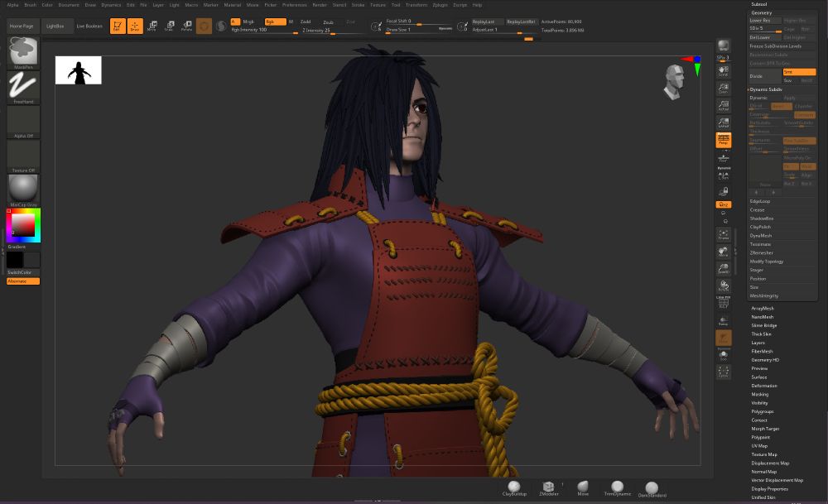Image resolution: width=828 pixels, height=504 pixels.
Task: Click the Line Fill PolyF icon
Action: 723,302
